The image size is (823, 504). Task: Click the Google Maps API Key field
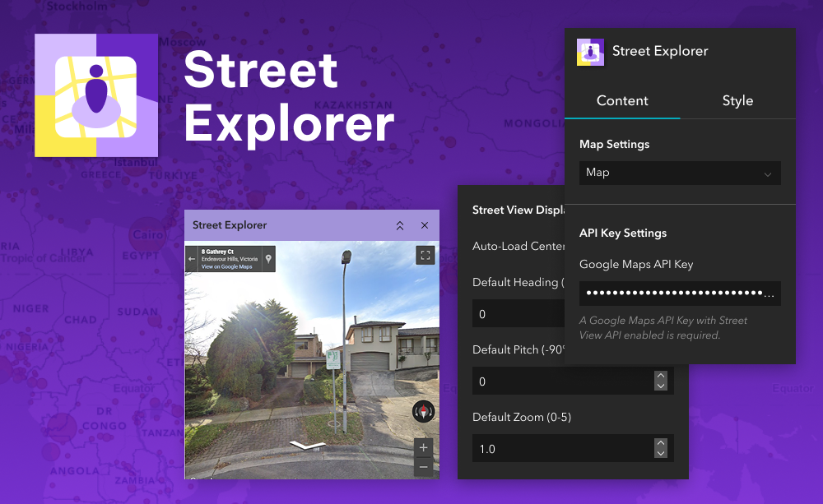(x=680, y=294)
